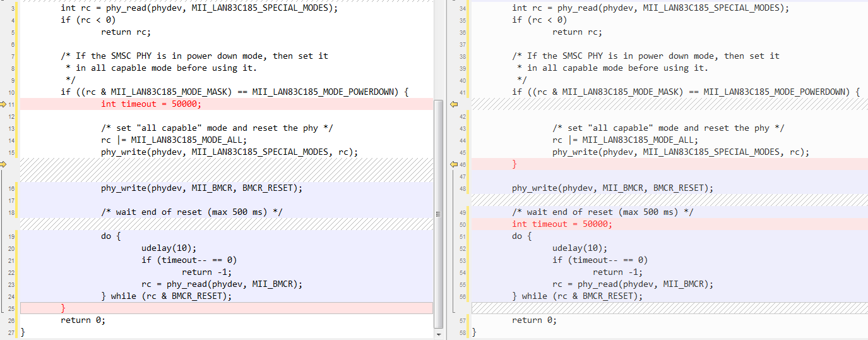Click 'return rc;' on left line 5
This screenshot has width=868, height=340.
(x=126, y=32)
